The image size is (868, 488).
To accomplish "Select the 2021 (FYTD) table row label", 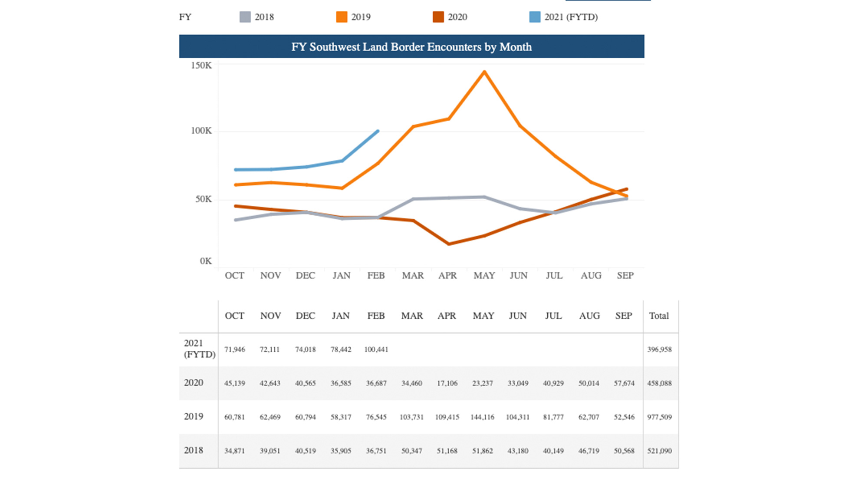I will coord(199,349).
